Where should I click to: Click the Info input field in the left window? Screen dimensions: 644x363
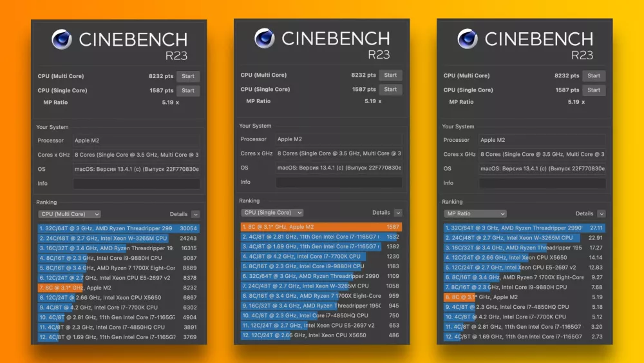pos(137,183)
